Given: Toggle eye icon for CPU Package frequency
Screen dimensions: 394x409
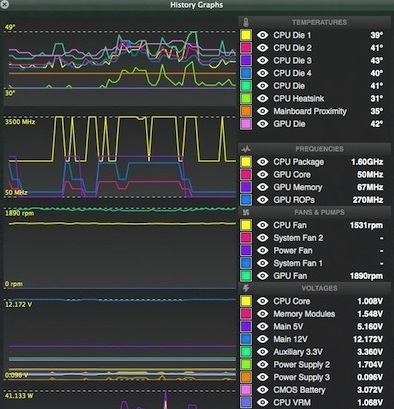Looking at the screenshot, I should [263, 162].
